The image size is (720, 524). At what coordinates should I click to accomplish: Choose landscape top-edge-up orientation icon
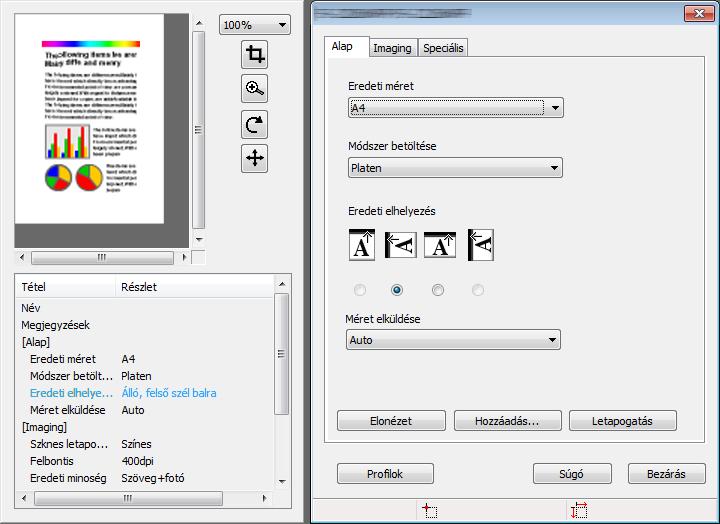[x=440, y=245]
